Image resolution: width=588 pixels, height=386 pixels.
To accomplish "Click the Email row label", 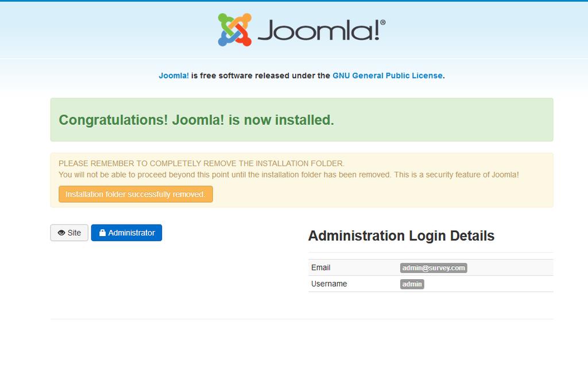I will point(320,268).
